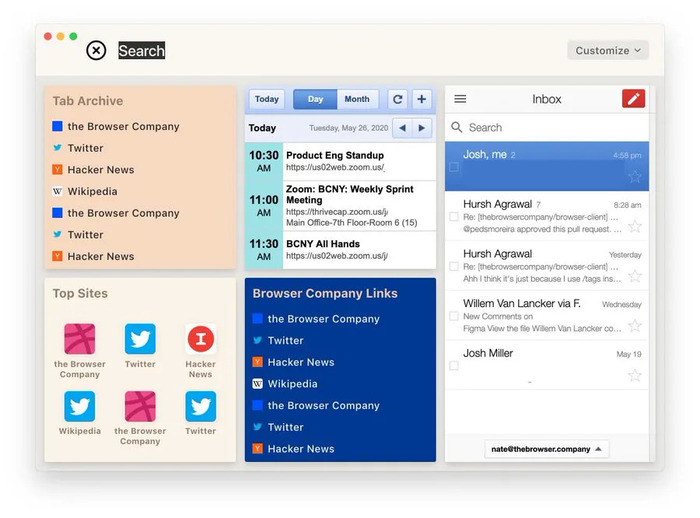
Task: Refresh the calendar
Action: pos(397,99)
